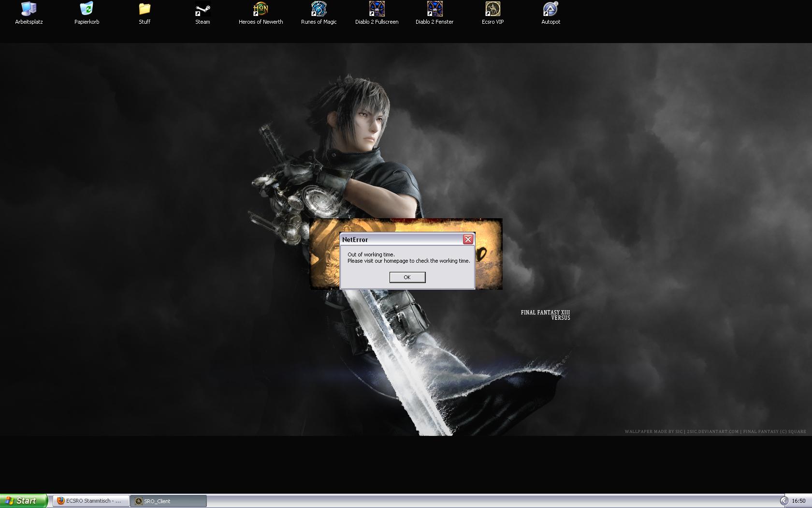Click the 'Out of working time' message text
The height and width of the screenshot is (508, 812).
pyautogui.click(x=371, y=254)
